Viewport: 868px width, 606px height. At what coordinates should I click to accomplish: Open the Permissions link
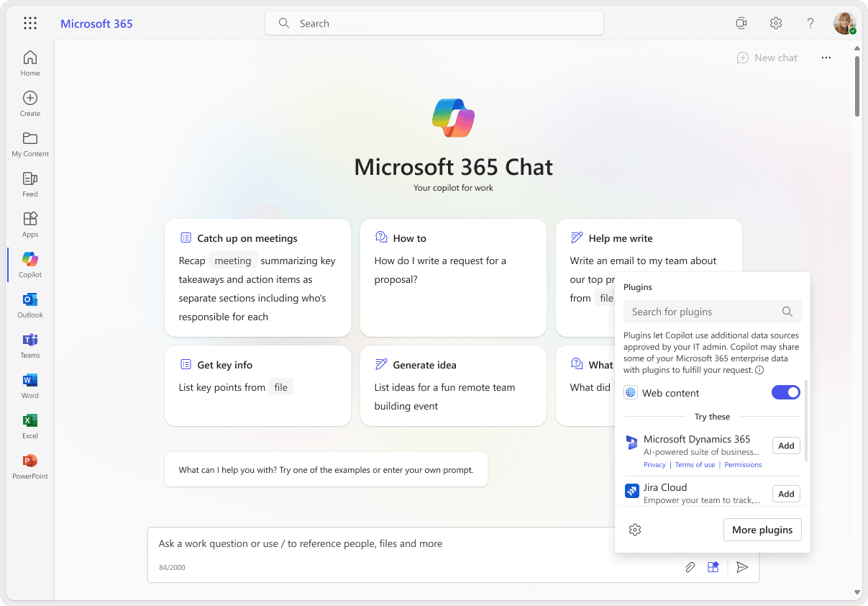(x=743, y=465)
